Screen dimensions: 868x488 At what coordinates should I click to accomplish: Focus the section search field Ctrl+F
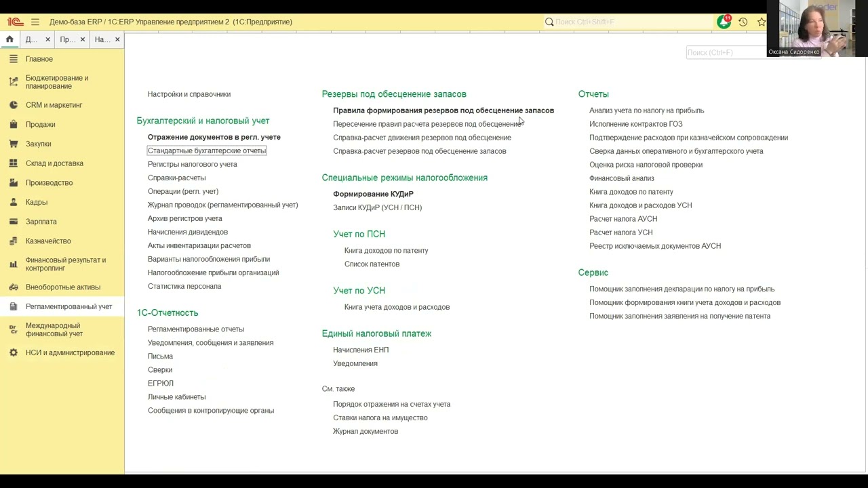pyautogui.click(x=726, y=52)
